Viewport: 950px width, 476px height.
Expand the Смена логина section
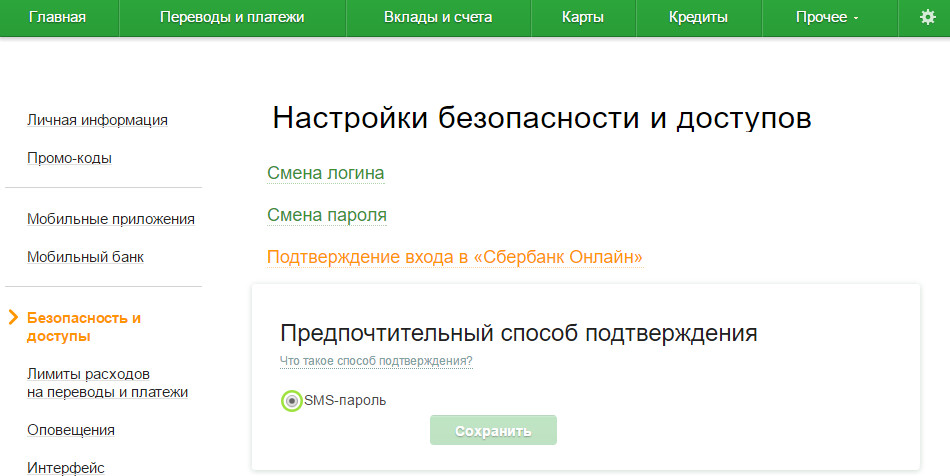(x=326, y=173)
